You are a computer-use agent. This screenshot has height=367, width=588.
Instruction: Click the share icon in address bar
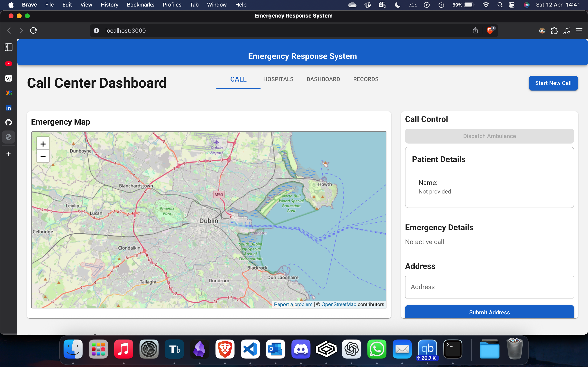[x=475, y=31]
